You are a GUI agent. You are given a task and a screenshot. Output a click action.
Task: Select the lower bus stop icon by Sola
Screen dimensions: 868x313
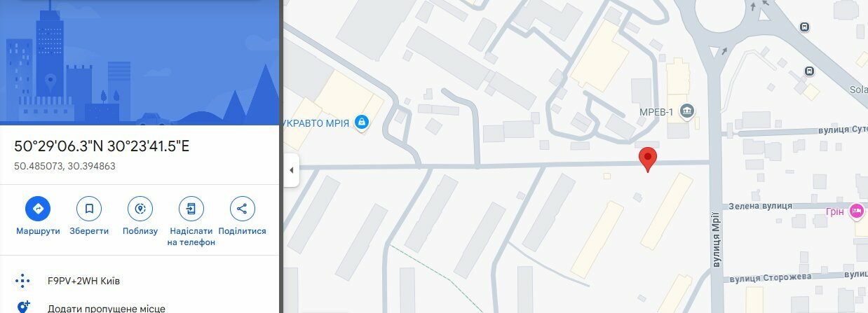tap(810, 71)
